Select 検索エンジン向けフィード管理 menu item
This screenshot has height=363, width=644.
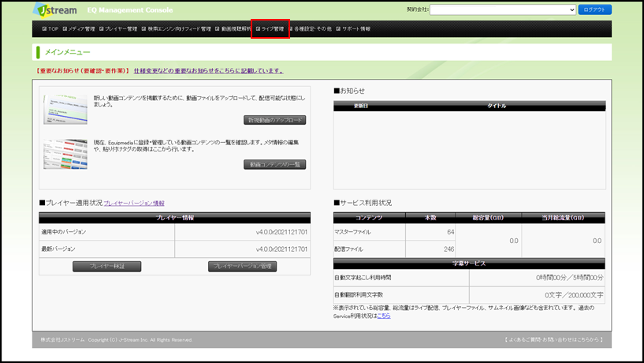pyautogui.click(x=177, y=29)
